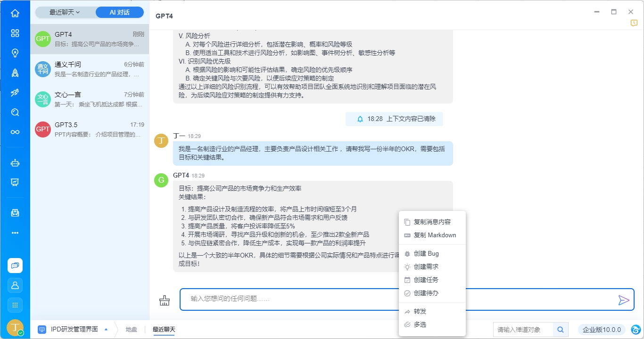The height and width of the screenshot is (339, 644).
Task: Select 创建任务 in the context menu
Action: point(432,280)
